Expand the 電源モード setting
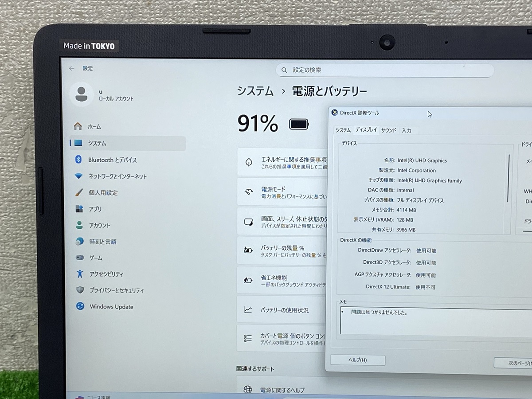The height and width of the screenshot is (399, 532). click(x=284, y=192)
